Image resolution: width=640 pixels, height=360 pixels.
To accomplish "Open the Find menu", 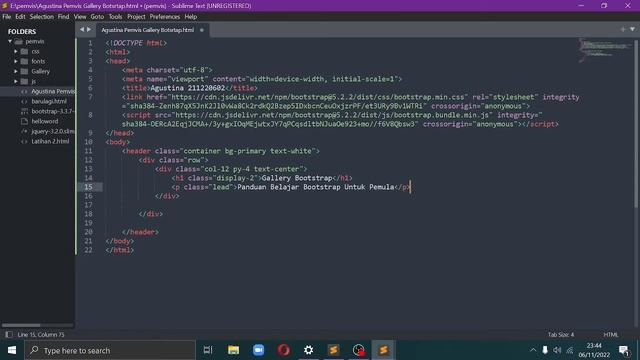I will coord(63,17).
